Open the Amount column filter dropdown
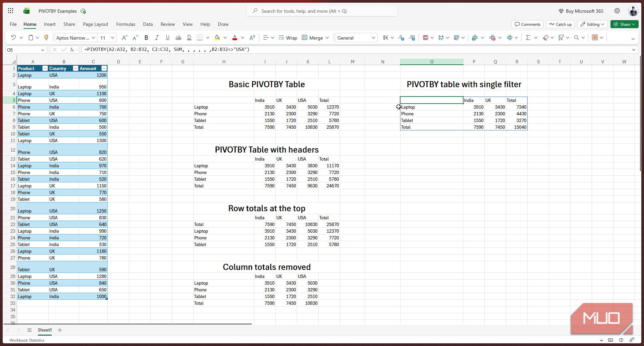 tap(104, 68)
